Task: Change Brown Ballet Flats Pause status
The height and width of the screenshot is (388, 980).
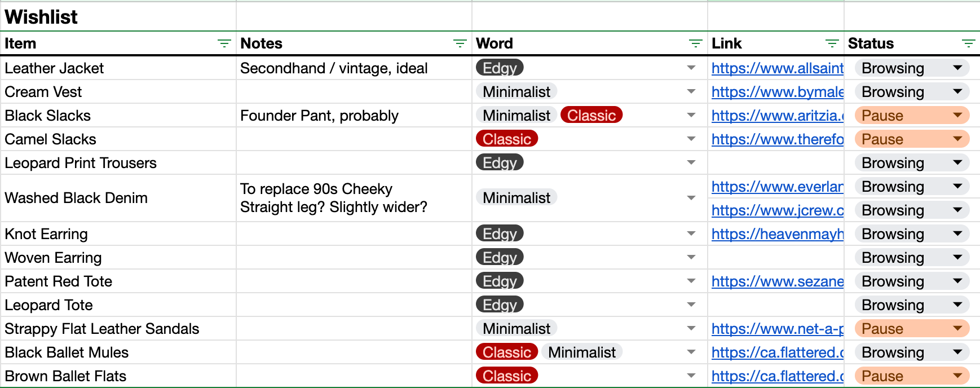Action: [x=912, y=376]
